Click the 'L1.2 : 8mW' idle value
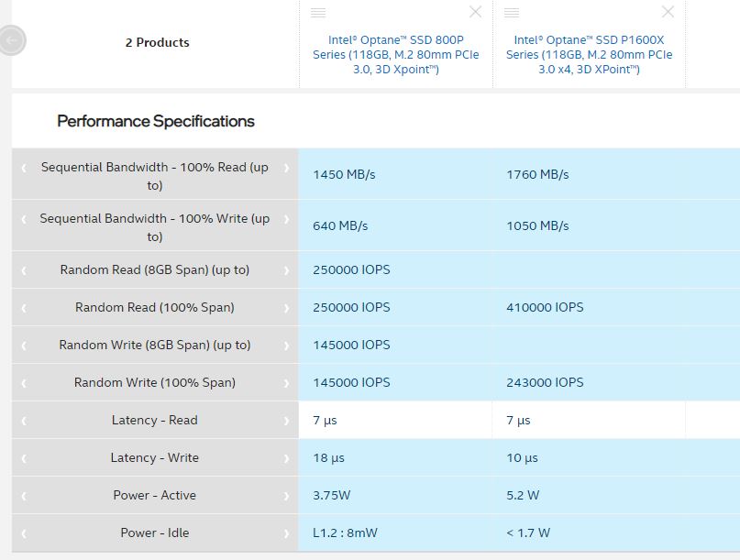Viewport: 740px width, 560px height. tap(345, 533)
